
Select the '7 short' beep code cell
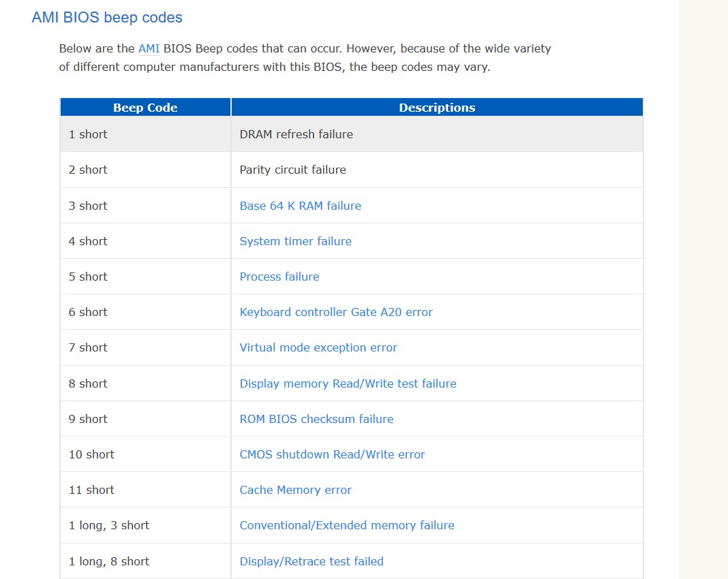click(145, 347)
